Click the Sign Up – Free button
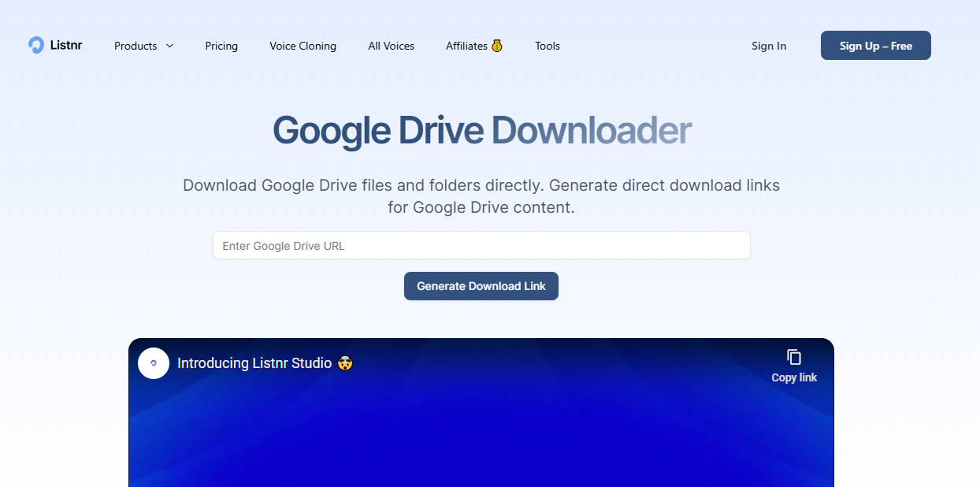 876,46
